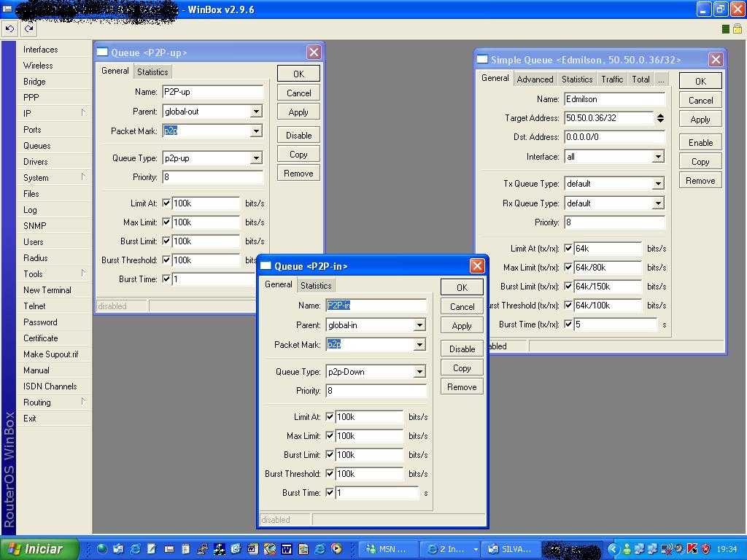
Task: Expand the Routing submenu
Action: [x=53, y=402]
